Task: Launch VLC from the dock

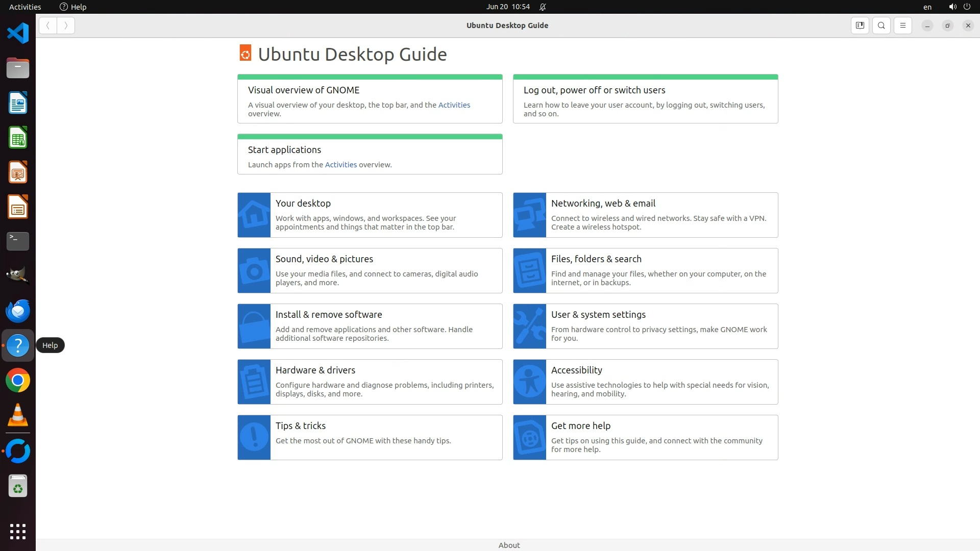Action: (18, 415)
